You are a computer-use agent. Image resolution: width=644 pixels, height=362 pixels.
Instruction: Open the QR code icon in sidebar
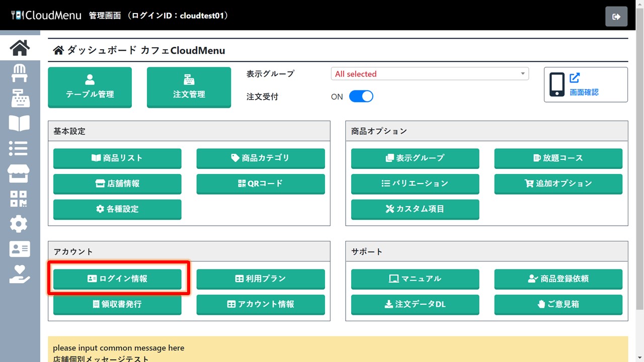[x=19, y=199]
